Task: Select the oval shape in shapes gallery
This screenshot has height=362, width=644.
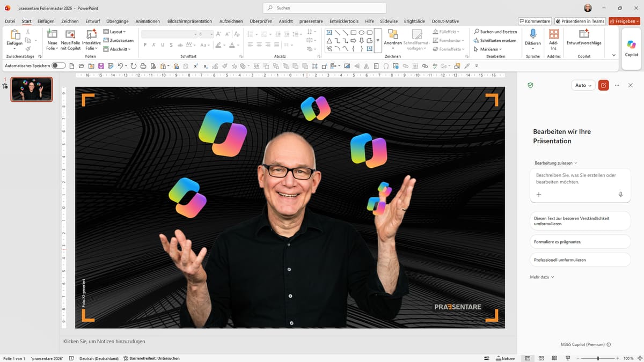Action: (x=362, y=32)
